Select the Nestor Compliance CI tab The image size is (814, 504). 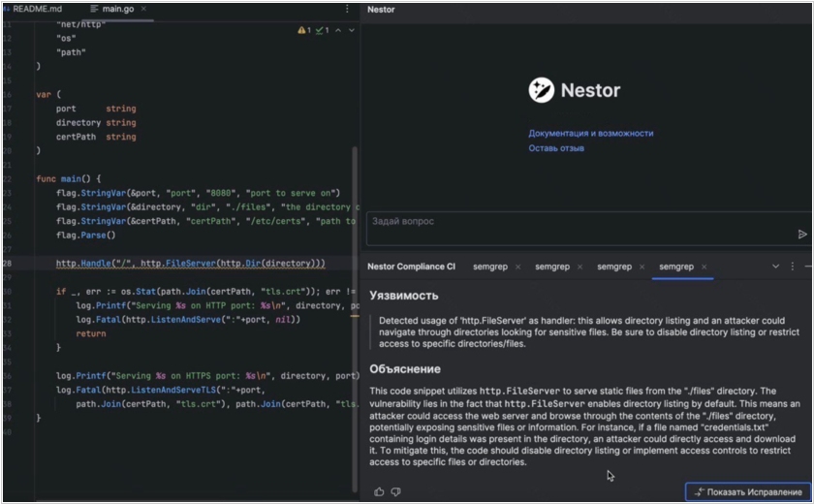411,267
